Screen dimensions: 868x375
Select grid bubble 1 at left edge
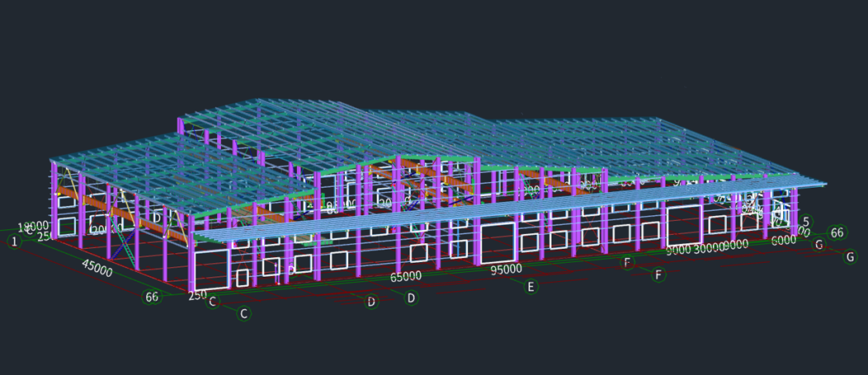13,241
